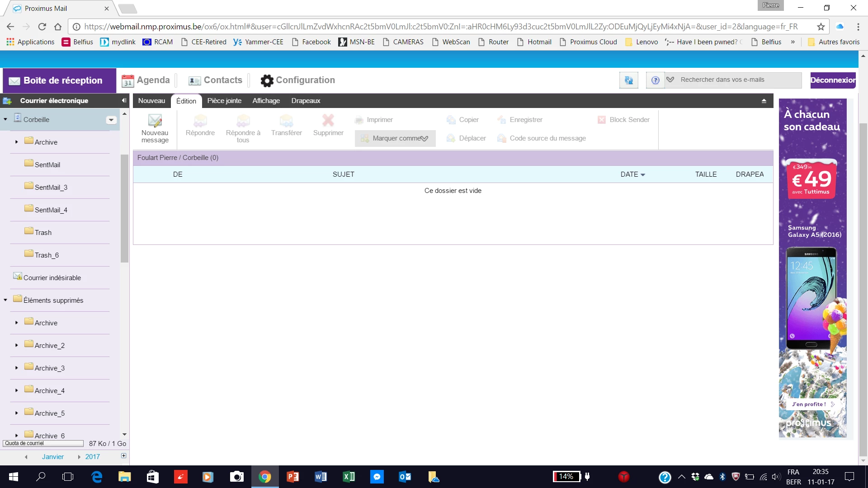Open Configuration gear icon
Image resolution: width=868 pixels, height=488 pixels.
pyautogui.click(x=267, y=81)
